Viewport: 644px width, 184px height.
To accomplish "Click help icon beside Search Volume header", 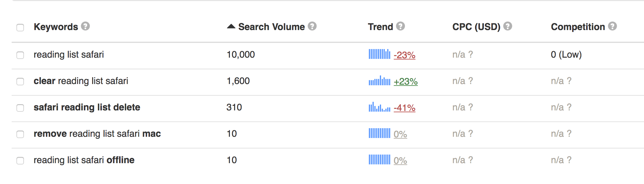I will (312, 26).
